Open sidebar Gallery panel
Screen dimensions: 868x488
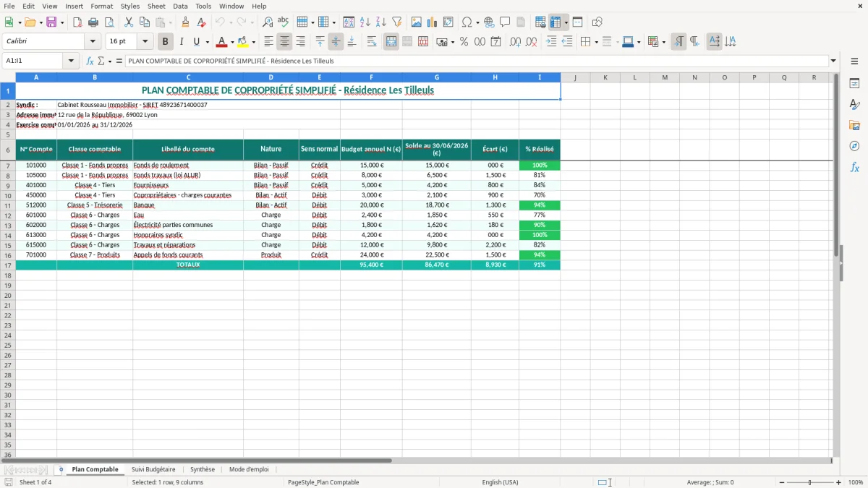pos(854,125)
